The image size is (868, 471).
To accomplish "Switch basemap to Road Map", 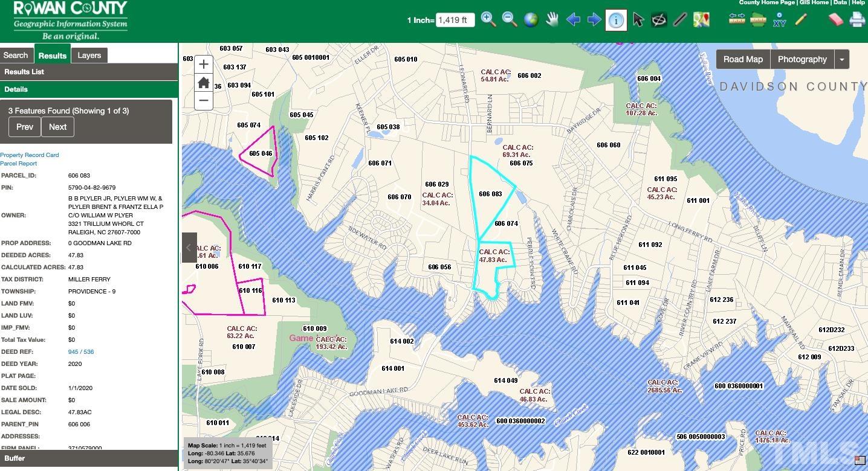I will (x=743, y=59).
